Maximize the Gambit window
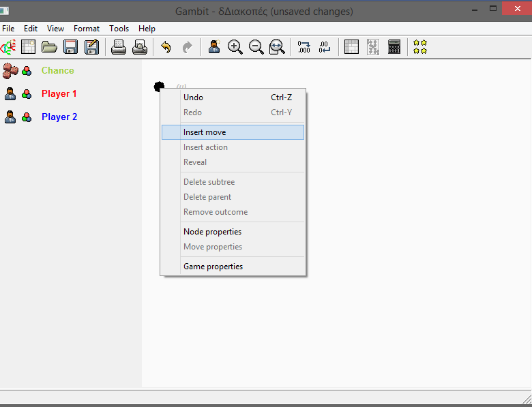 pyautogui.click(x=493, y=8)
